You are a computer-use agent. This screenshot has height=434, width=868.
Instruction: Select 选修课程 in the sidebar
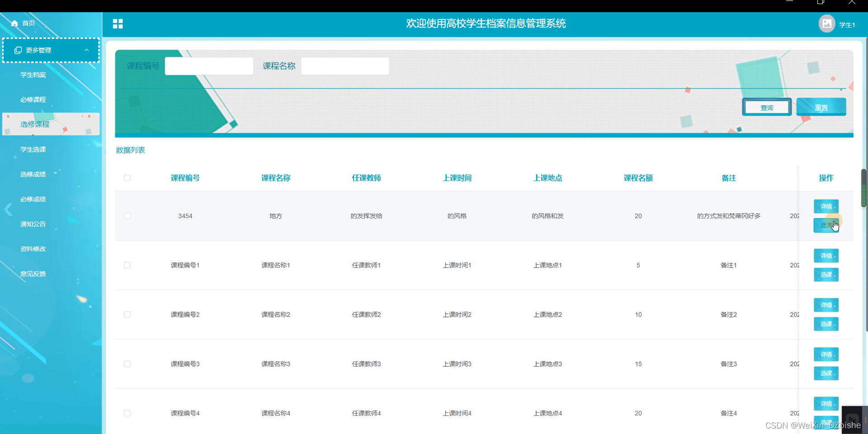tap(51, 124)
